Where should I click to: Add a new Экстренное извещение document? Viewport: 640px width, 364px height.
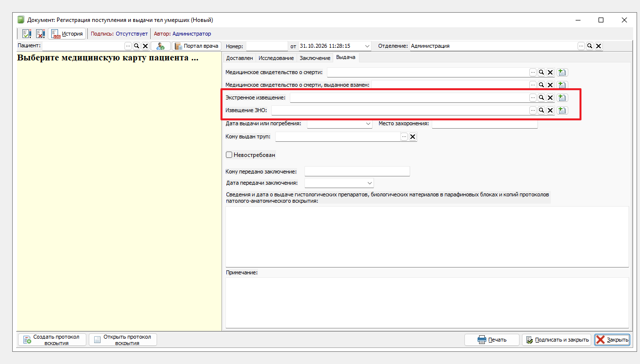coord(562,97)
